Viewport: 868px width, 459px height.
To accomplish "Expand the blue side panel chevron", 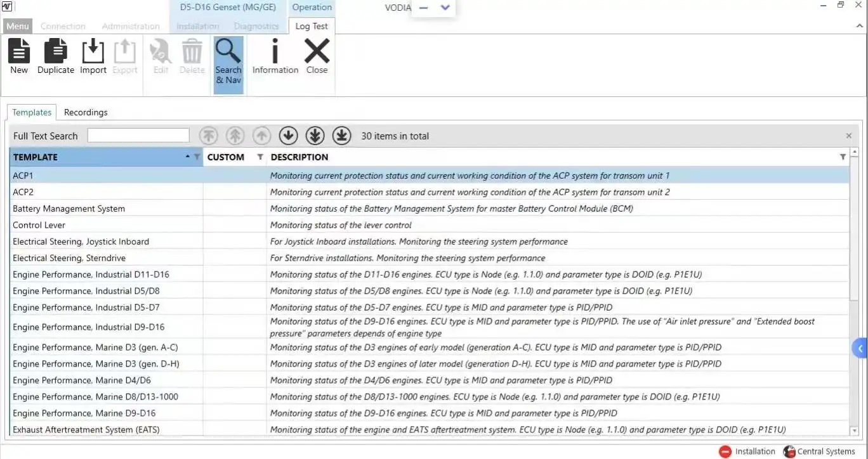I will point(860,348).
